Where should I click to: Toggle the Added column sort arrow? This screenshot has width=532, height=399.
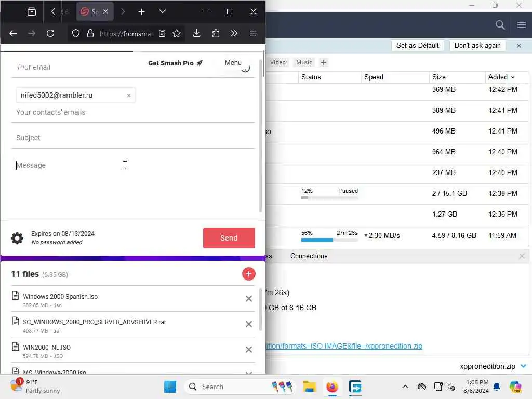(513, 77)
